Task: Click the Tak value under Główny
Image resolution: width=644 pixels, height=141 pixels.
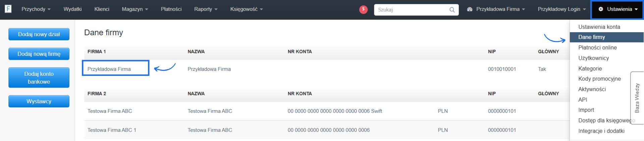Action: click(542, 69)
